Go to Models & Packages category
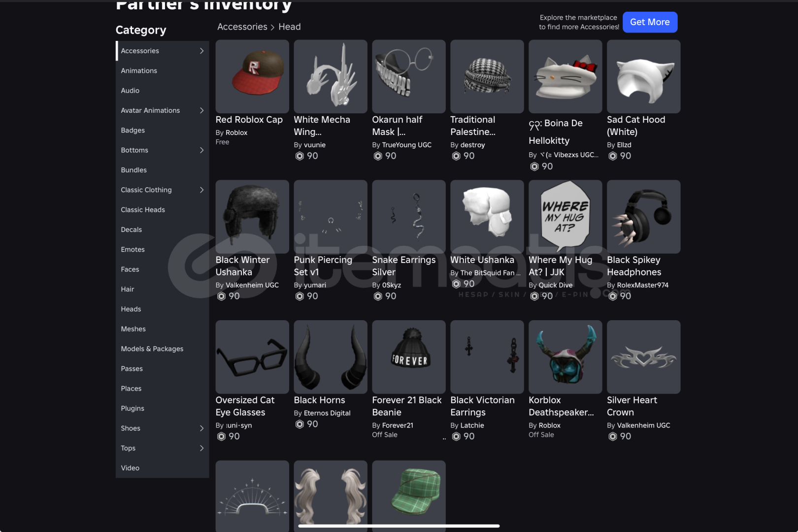Viewport: 798px width, 532px height. (x=152, y=349)
